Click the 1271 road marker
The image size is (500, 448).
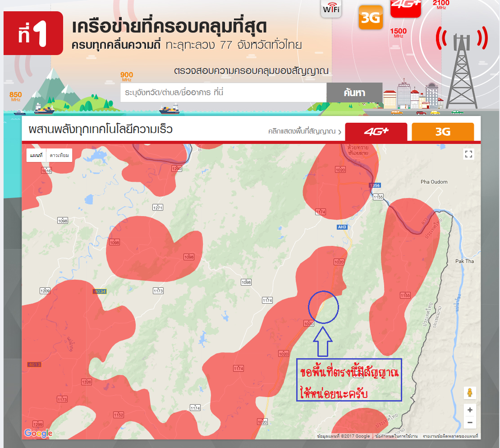click(x=158, y=208)
